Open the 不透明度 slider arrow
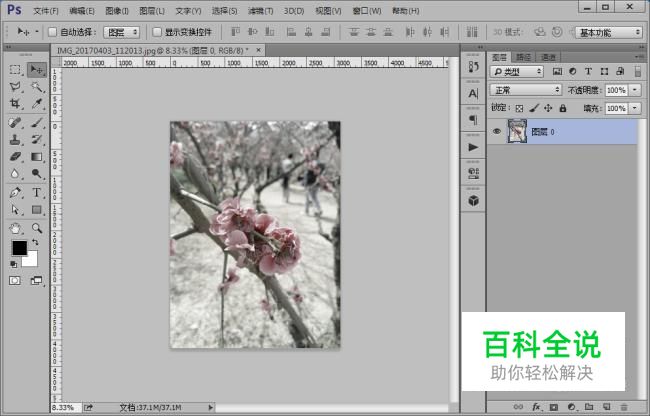Screen dimensions: 650x416 pyautogui.click(x=635, y=90)
